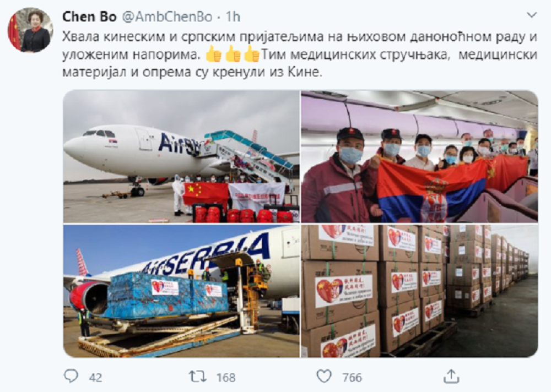Click the reply speech bubble icon
The width and height of the screenshot is (551, 392).
71,377
